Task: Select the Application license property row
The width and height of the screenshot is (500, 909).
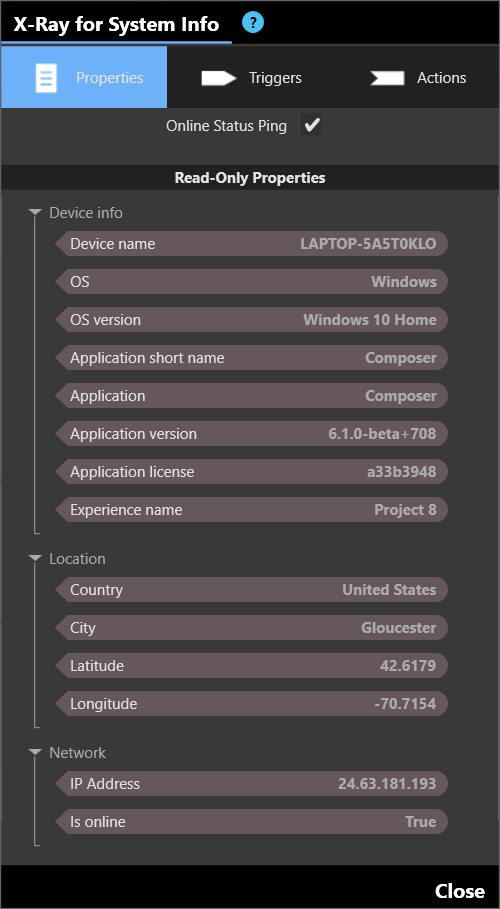Action: (x=252, y=472)
